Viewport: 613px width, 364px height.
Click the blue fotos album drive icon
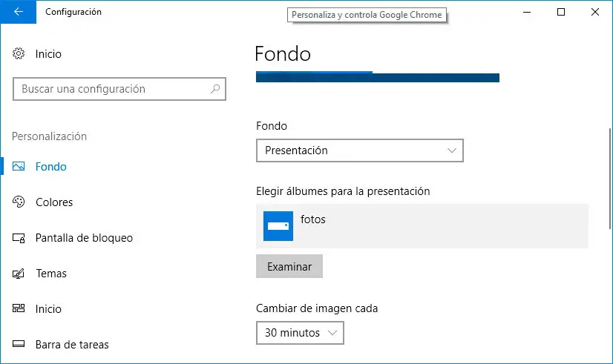(278, 226)
